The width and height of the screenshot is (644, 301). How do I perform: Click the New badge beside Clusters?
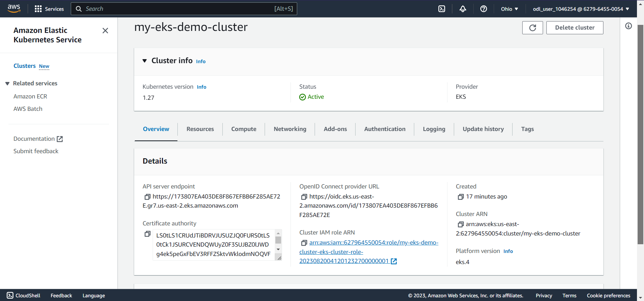(44, 66)
